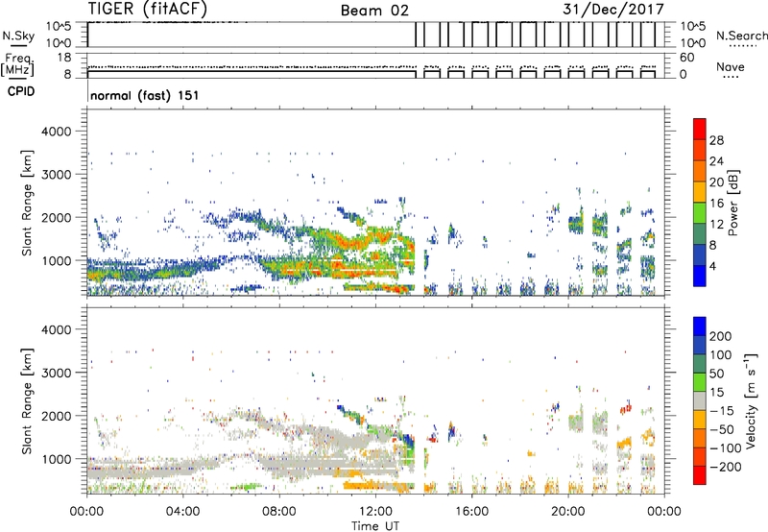This screenshot has height=532, width=768.
Task: Click the 16:00 time axis label
Action: click(x=471, y=512)
